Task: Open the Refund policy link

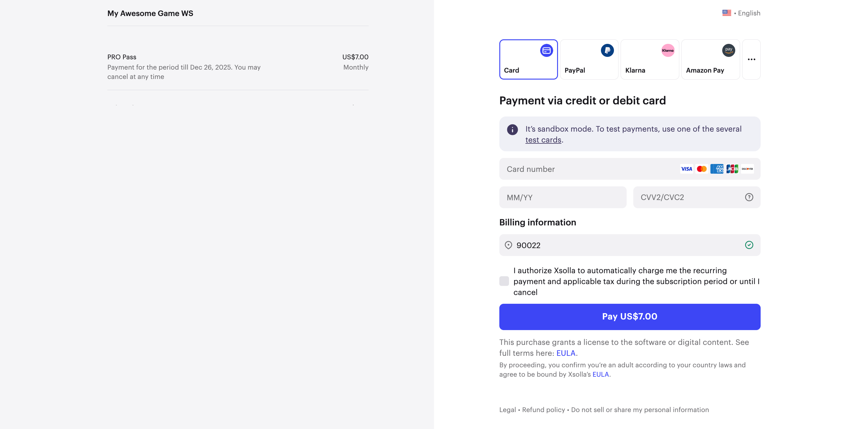Action: pos(543,410)
